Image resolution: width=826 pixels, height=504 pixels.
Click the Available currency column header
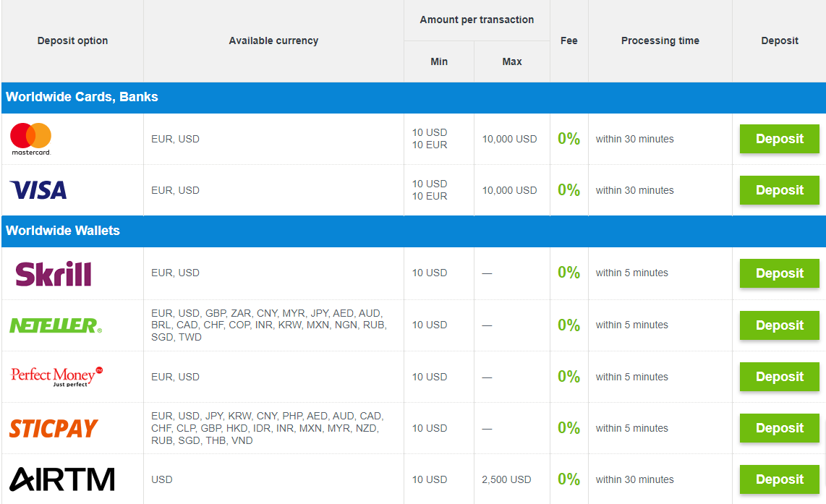tap(273, 40)
